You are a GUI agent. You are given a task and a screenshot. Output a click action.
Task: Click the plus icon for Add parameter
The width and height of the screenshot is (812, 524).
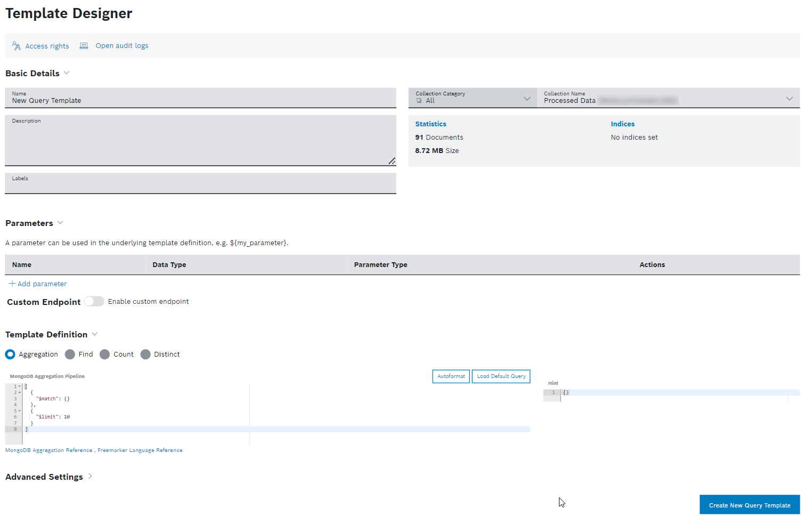coord(12,284)
